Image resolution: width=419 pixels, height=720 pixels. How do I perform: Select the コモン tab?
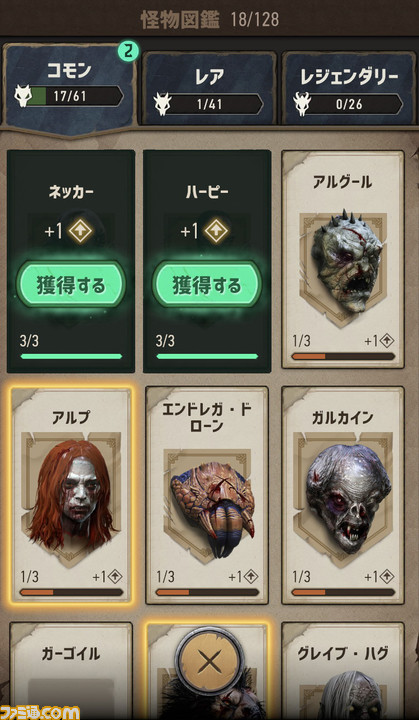click(70, 87)
